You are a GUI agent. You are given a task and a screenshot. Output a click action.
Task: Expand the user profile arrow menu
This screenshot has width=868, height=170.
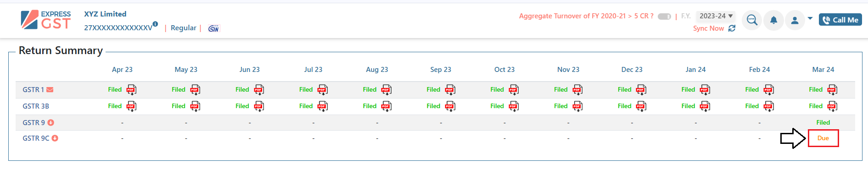pyautogui.click(x=810, y=19)
